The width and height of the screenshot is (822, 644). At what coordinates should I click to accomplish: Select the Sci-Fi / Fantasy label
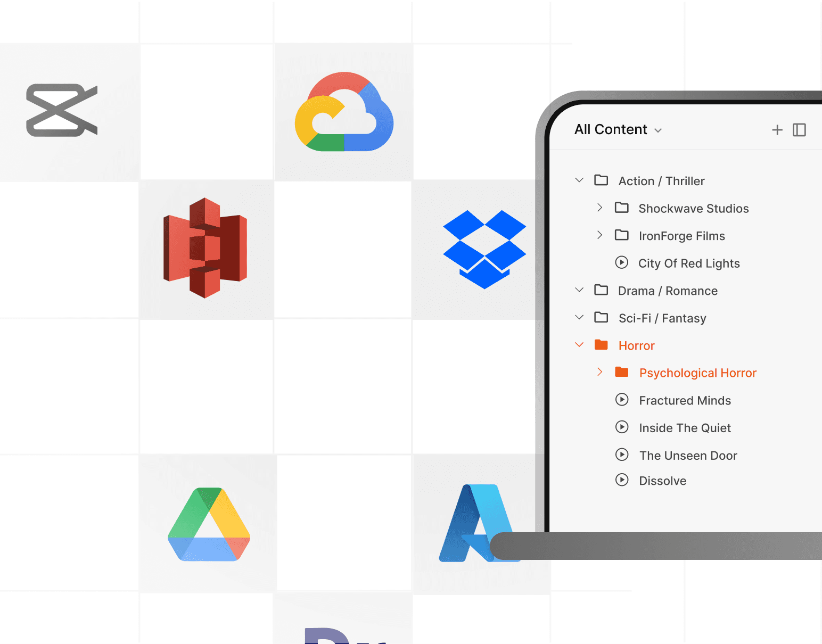[x=662, y=318]
